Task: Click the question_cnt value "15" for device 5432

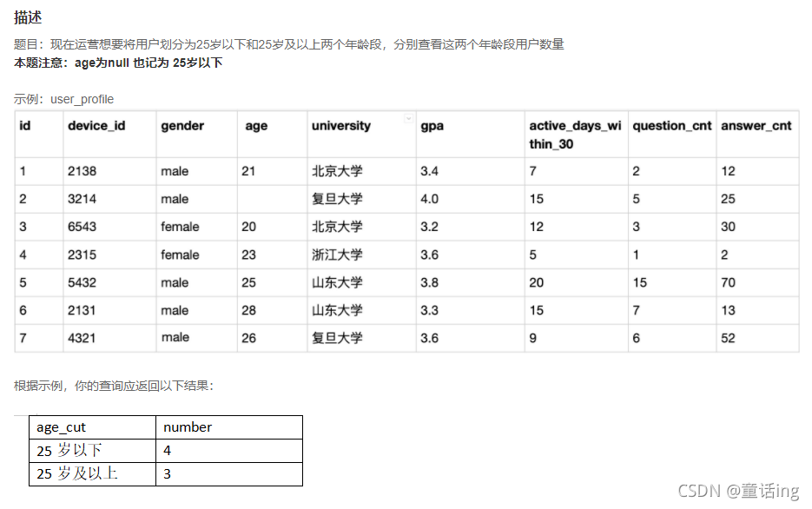Action: coord(639,282)
